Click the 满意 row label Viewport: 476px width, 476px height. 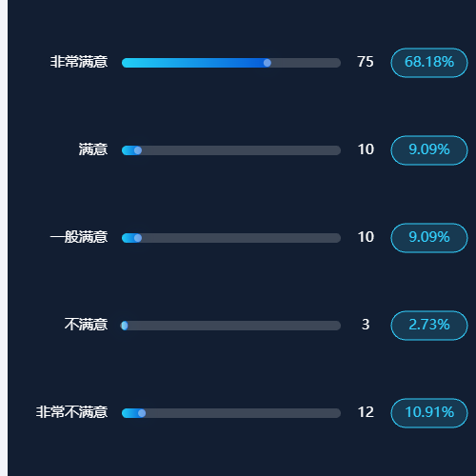tap(93, 149)
